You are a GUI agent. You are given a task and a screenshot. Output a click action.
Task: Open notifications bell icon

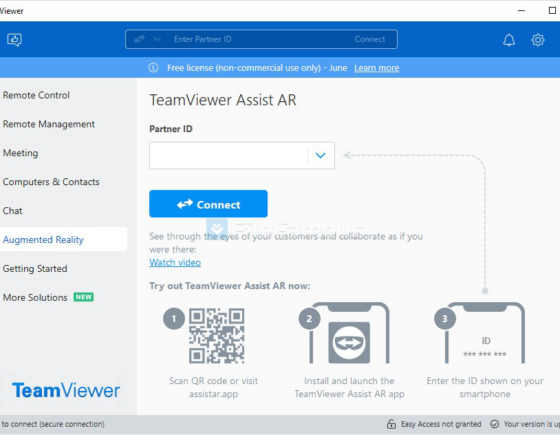tap(509, 40)
